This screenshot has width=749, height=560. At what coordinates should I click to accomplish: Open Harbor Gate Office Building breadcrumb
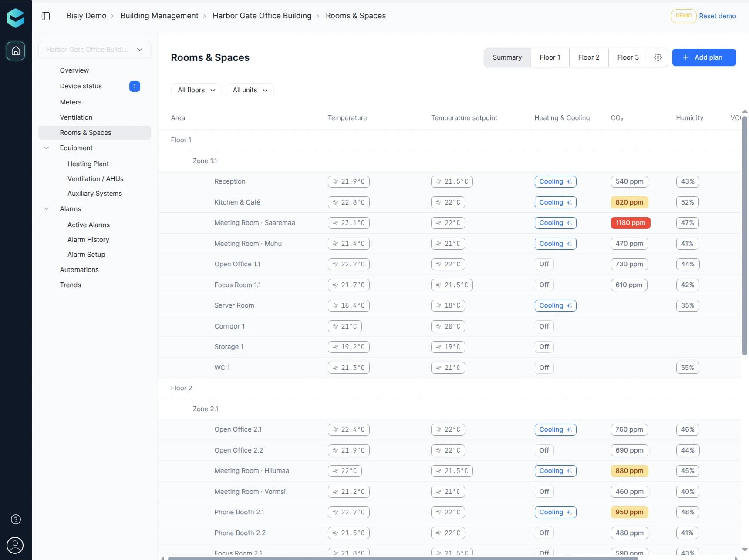click(x=262, y=16)
